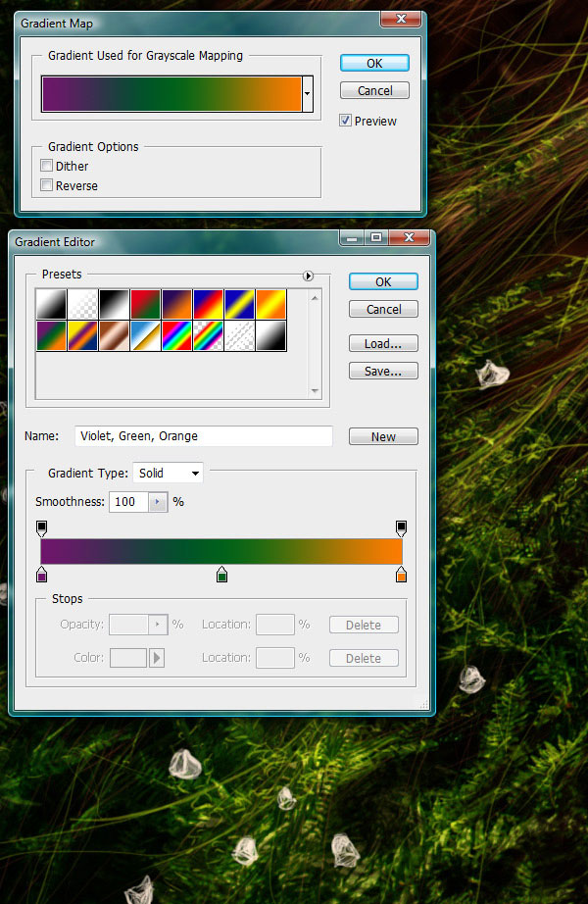588x904 pixels.
Task: Pick the Chrome gradient preset
Action: click(x=145, y=335)
